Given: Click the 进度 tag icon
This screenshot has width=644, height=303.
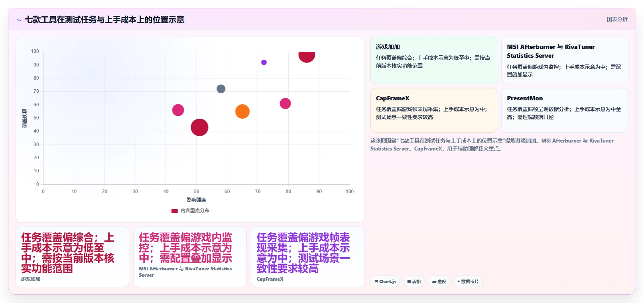Looking at the screenshot, I should coord(434,281).
